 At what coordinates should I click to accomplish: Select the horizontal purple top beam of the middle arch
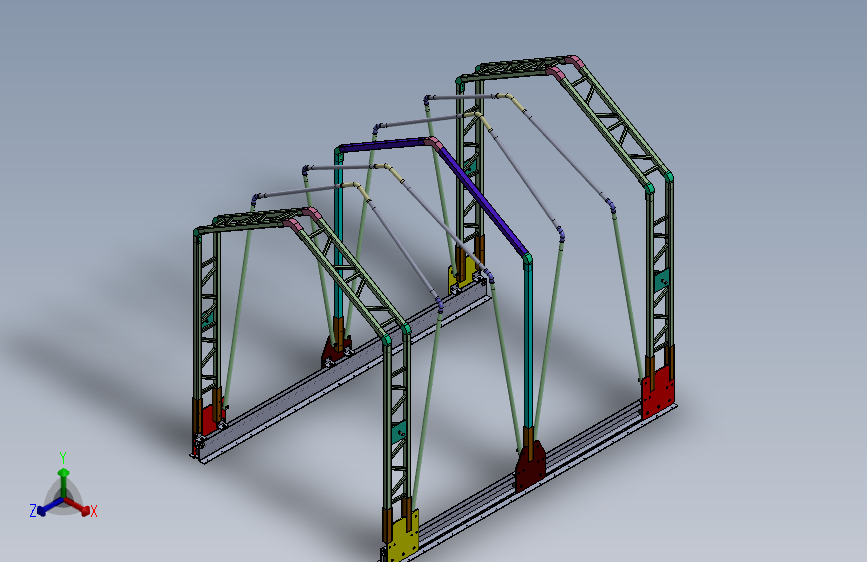(x=383, y=145)
